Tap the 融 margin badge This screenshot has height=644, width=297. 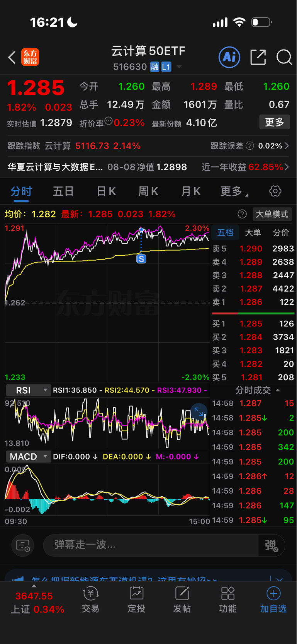point(154,67)
